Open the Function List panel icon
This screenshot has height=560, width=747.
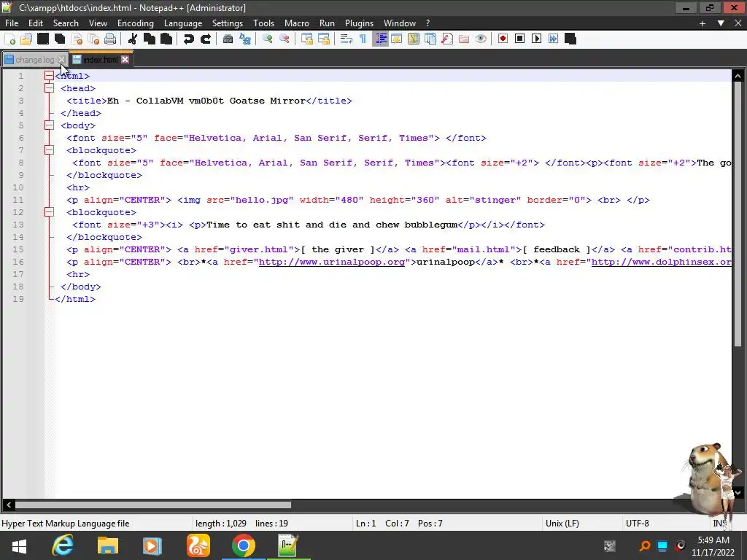[x=447, y=39]
